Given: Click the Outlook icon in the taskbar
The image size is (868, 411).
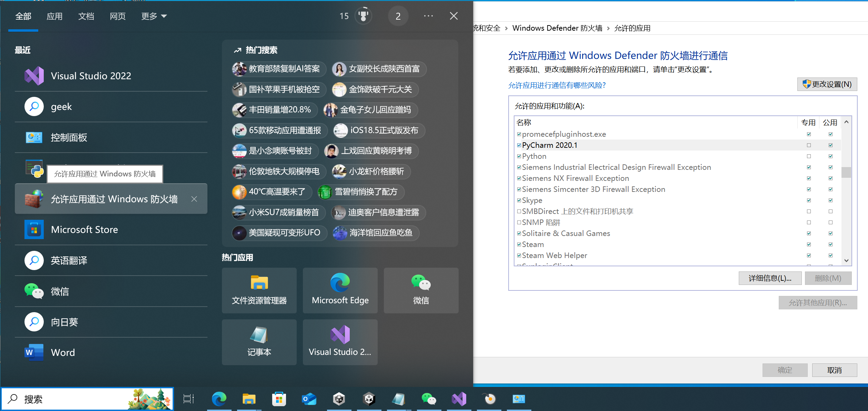Looking at the screenshot, I should click(309, 399).
